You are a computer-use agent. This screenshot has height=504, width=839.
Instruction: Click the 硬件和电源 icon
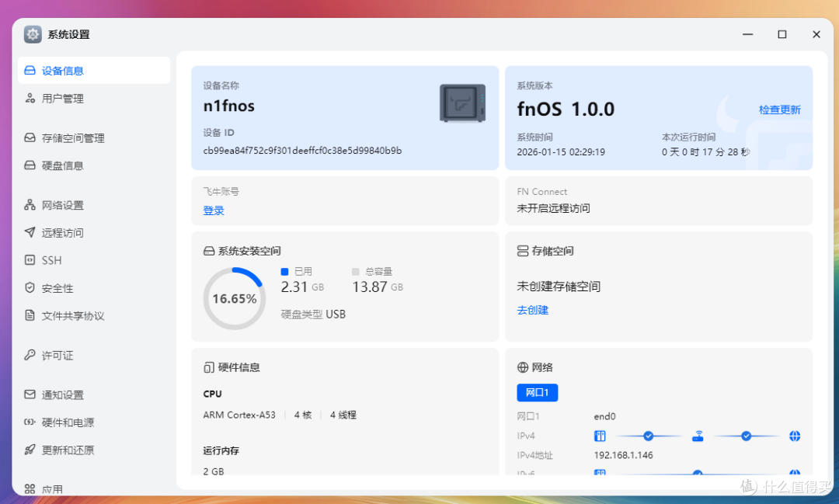[x=30, y=422]
